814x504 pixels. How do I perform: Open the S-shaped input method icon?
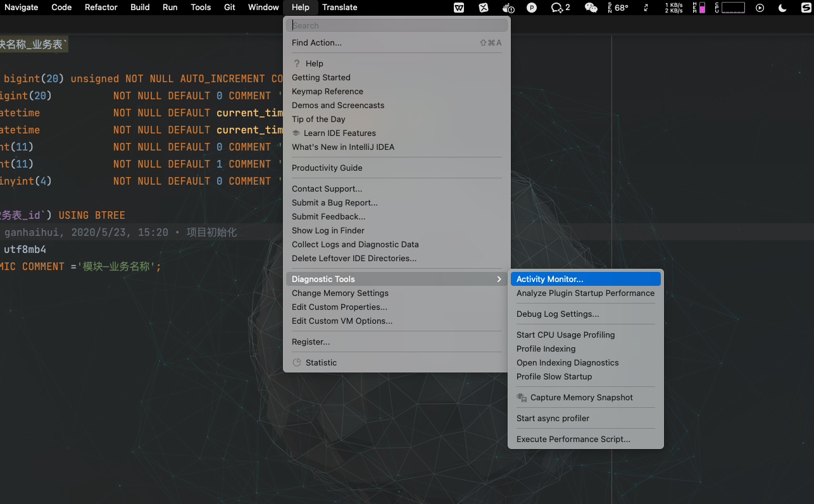point(805,8)
